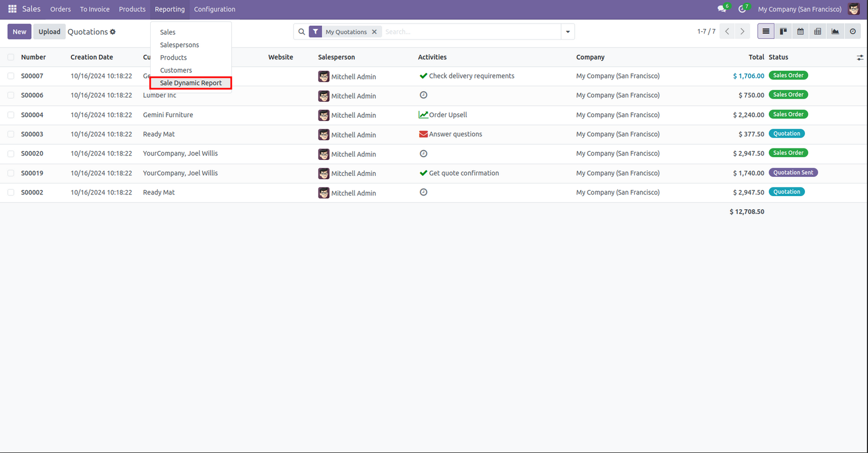Sort by the Company column header
This screenshot has width=868, height=453.
[x=590, y=58]
